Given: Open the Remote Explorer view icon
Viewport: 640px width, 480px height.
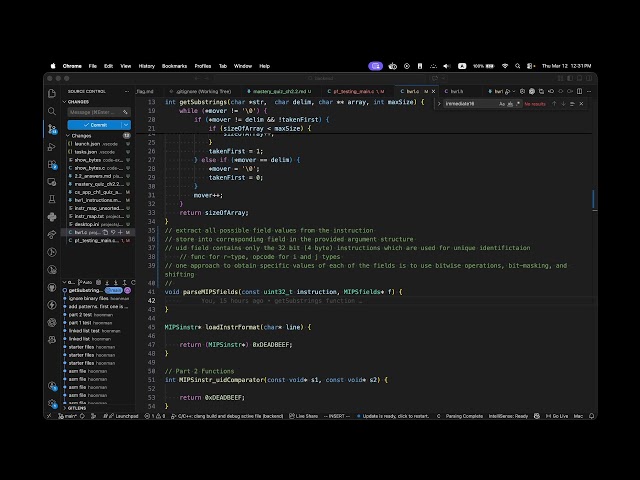Looking at the screenshot, I should click(x=52, y=182).
